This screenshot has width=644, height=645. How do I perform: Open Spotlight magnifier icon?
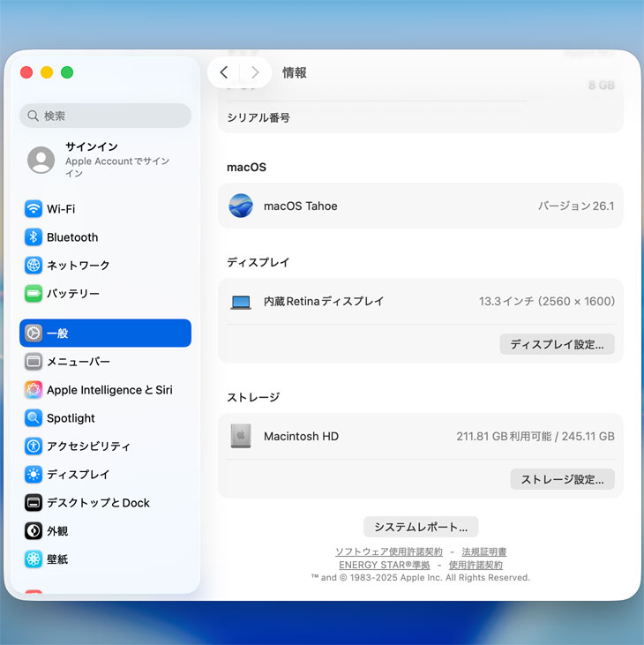(34, 418)
